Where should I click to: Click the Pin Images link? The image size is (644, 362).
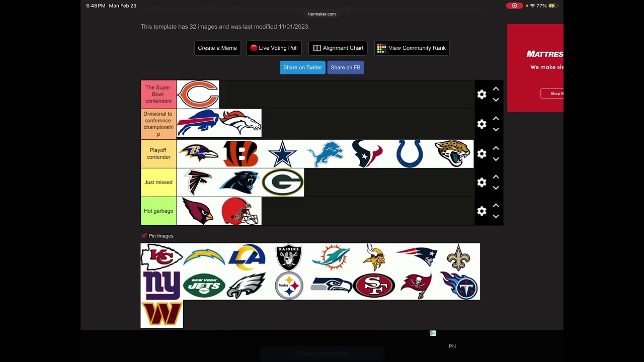157,236
